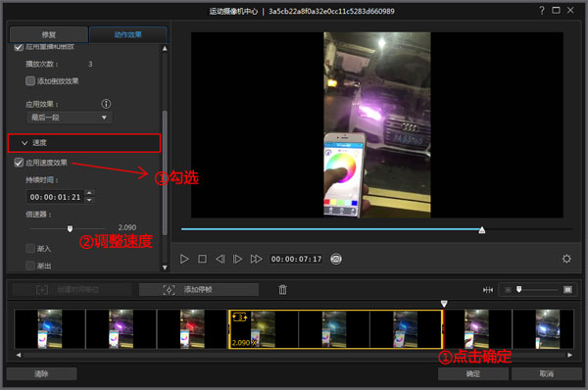The image size is (588, 390).
Task: Enable 添加倒放效果 checkbox
Action: point(30,81)
